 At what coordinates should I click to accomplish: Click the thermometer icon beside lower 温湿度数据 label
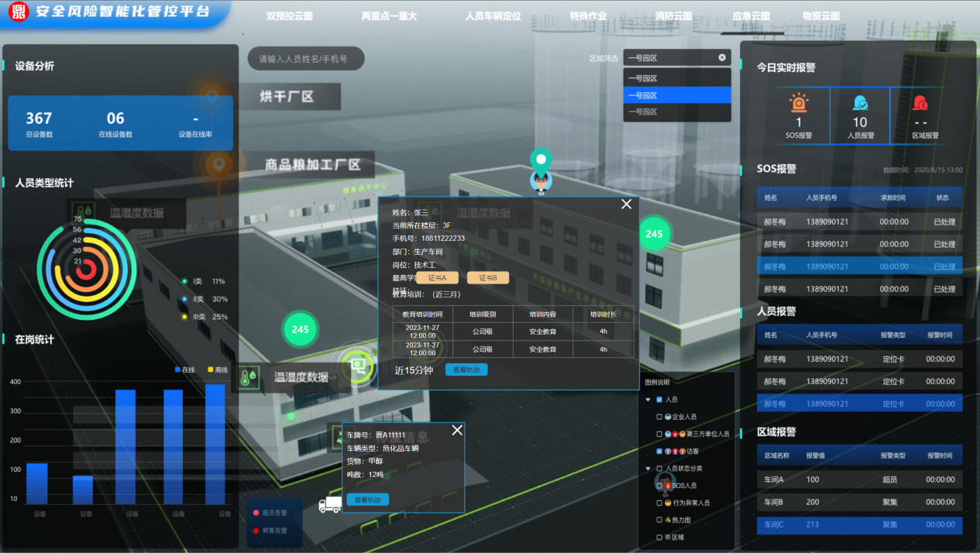[248, 377]
